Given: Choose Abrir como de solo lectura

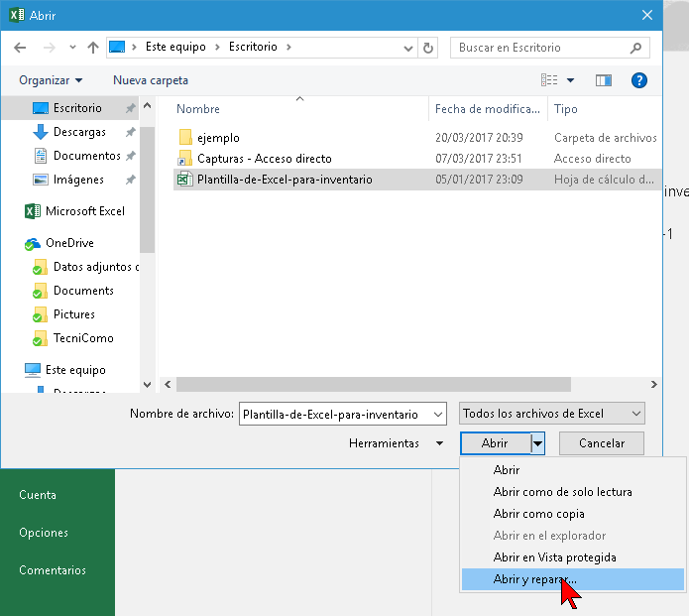Looking at the screenshot, I should tap(573, 492).
